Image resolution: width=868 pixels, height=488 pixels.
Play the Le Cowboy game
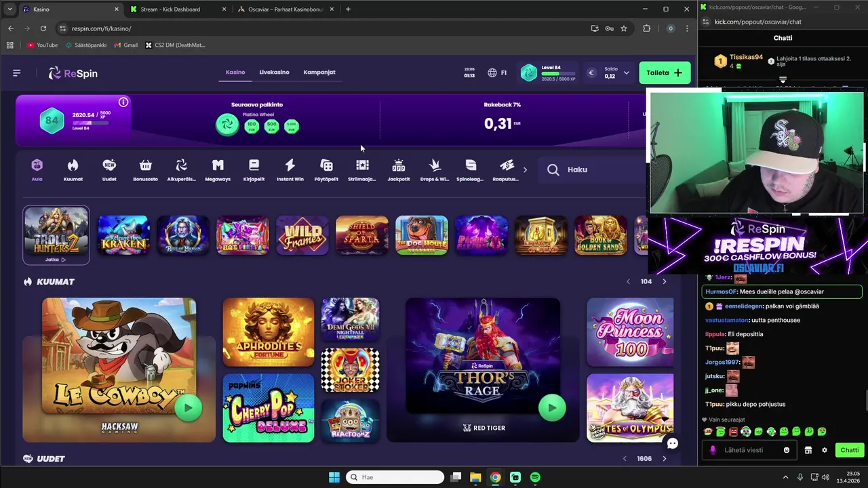point(188,408)
